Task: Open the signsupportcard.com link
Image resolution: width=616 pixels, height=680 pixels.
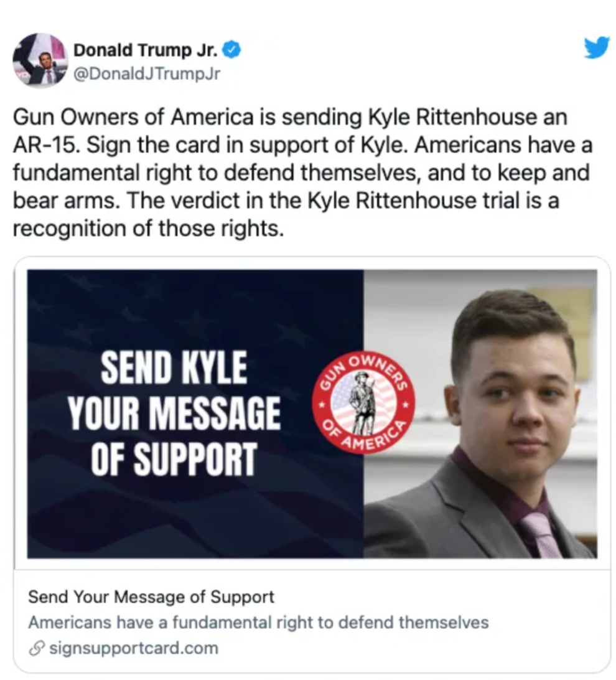Action: click(x=134, y=648)
